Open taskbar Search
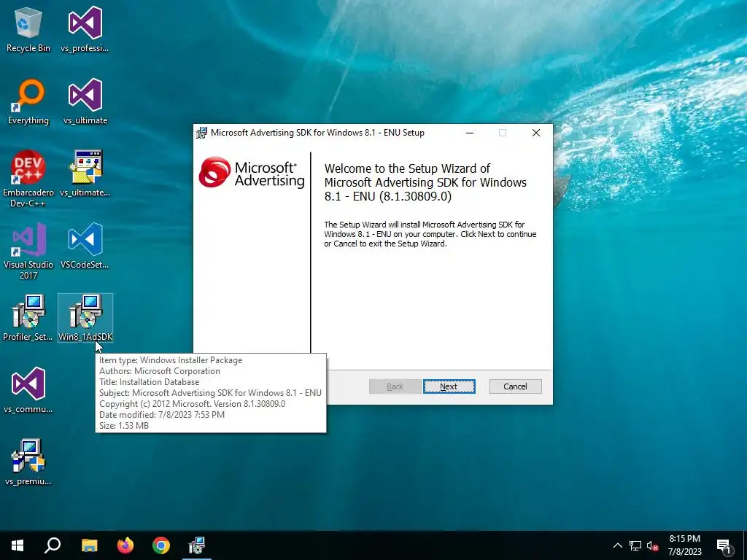The width and height of the screenshot is (747, 560). point(53,545)
